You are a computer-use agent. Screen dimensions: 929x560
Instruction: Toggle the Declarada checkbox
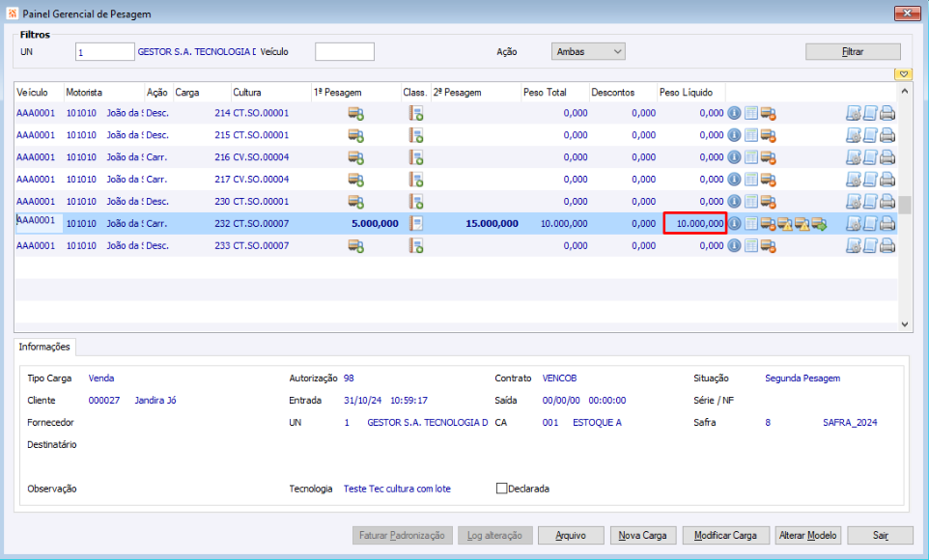(x=501, y=489)
